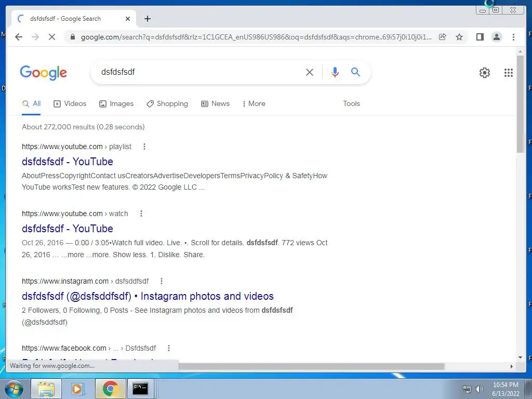Open a new tab with the plus button

click(x=147, y=19)
